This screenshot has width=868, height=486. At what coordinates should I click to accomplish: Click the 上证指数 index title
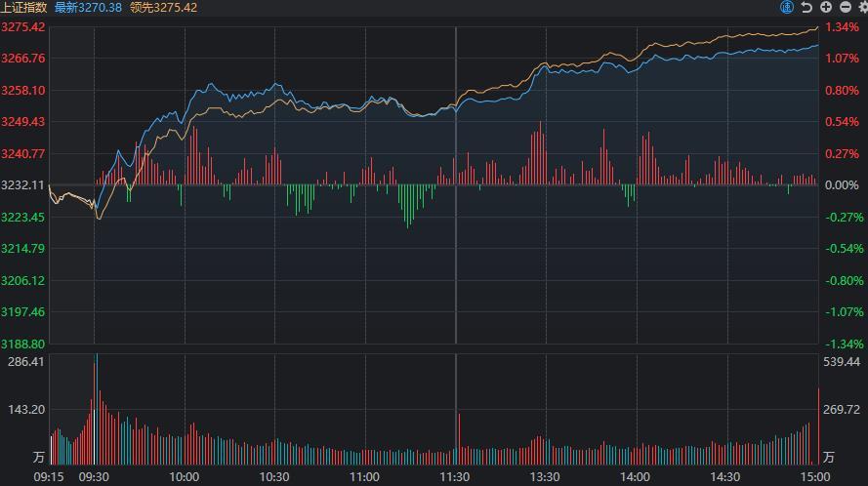tap(23, 7)
